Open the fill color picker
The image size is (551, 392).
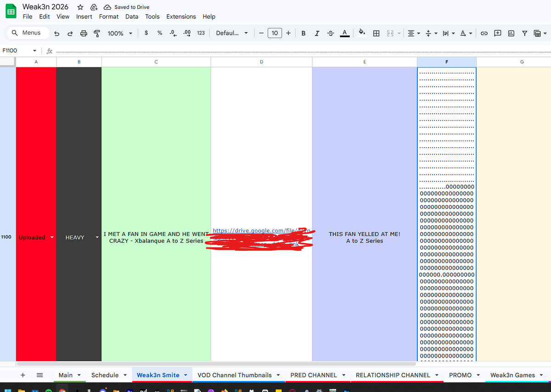point(362,33)
